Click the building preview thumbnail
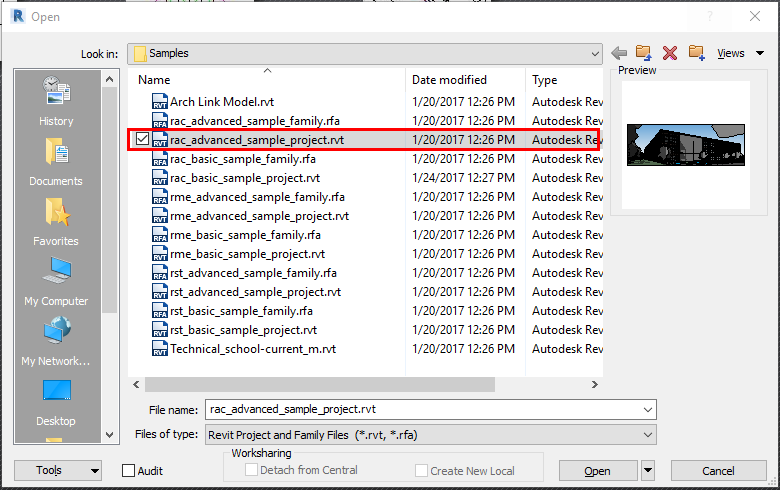 pyautogui.click(x=686, y=145)
